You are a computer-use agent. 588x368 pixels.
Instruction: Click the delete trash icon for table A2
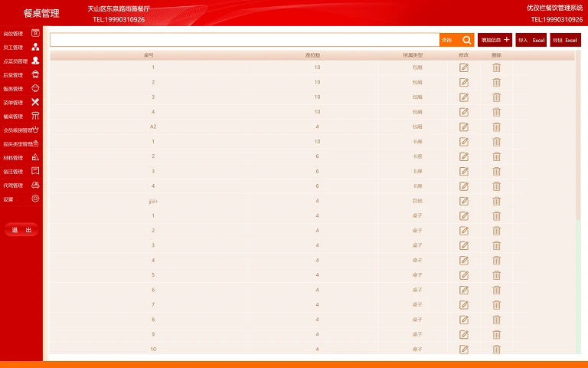tap(496, 127)
